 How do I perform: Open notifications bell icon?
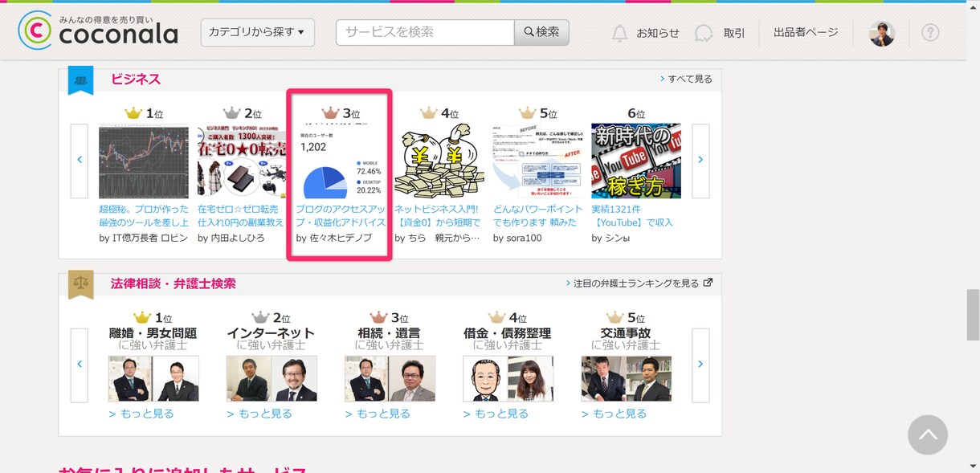tap(619, 33)
